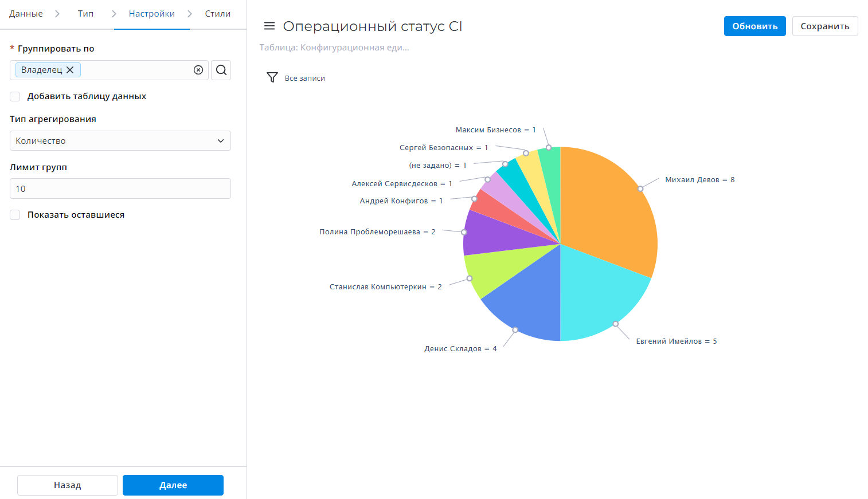This screenshot has width=868, height=499.
Task: Open the Стили step tab
Action: (217, 14)
